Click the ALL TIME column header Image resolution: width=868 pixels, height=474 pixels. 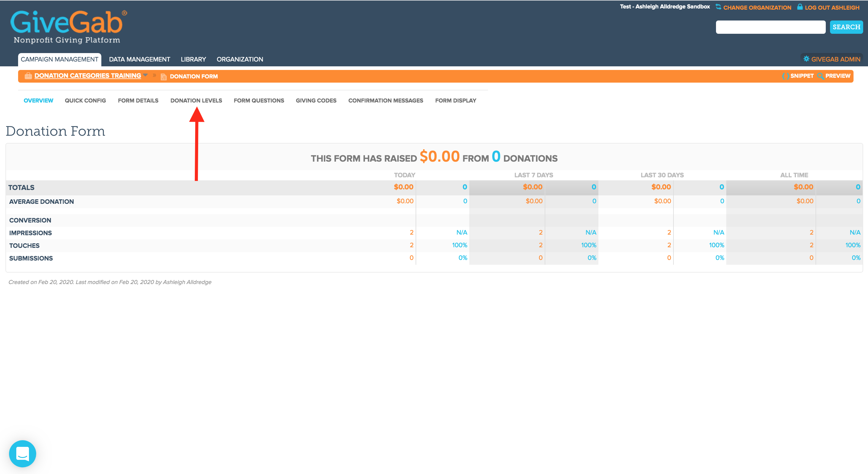click(794, 175)
